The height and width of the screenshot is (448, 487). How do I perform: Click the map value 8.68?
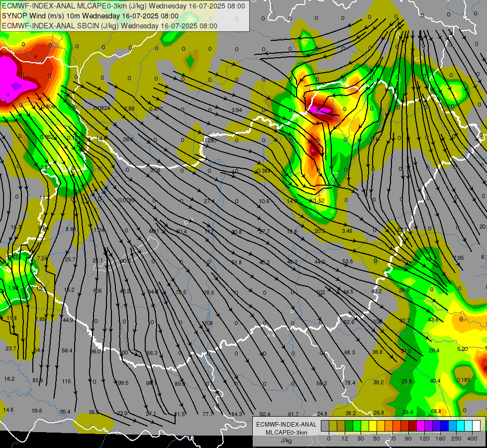point(71,229)
